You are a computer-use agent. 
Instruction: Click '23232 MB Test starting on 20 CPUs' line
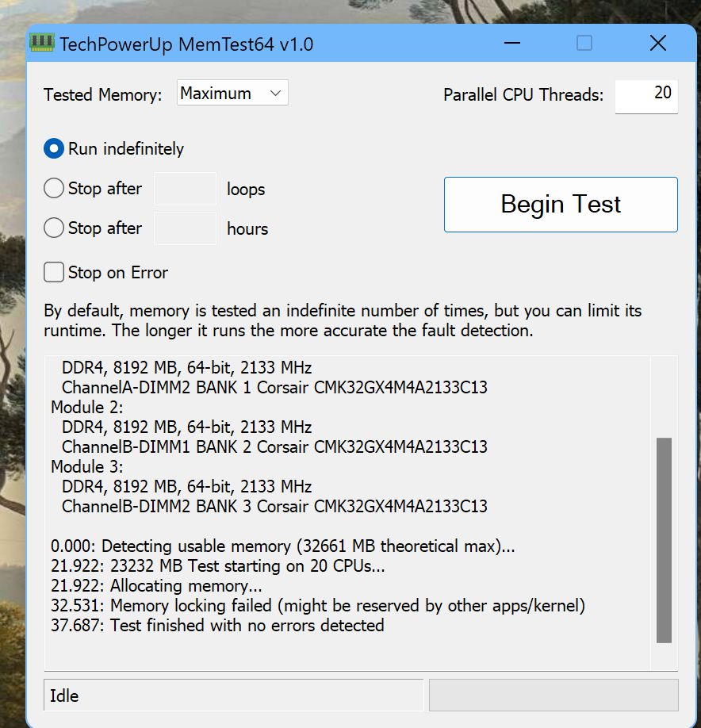coord(218,566)
